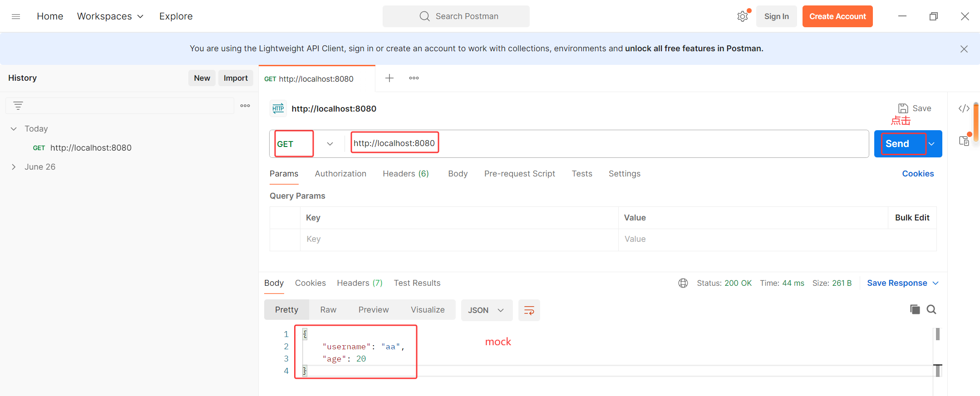
Task: Click the history filter icon
Action: 18,106
